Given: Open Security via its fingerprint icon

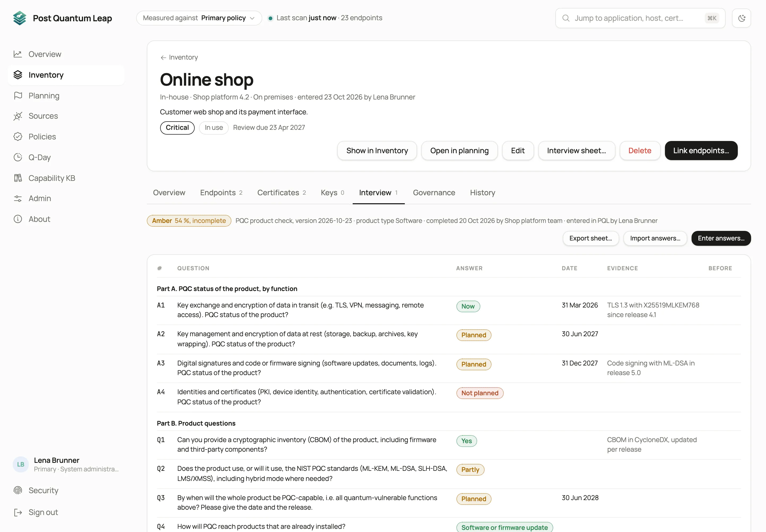Looking at the screenshot, I should pyautogui.click(x=18, y=490).
